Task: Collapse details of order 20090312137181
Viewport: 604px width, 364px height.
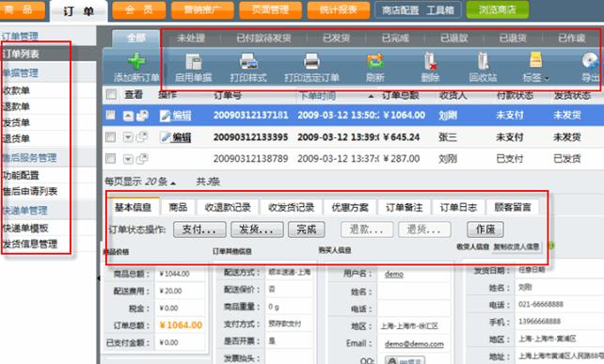Action: point(128,116)
